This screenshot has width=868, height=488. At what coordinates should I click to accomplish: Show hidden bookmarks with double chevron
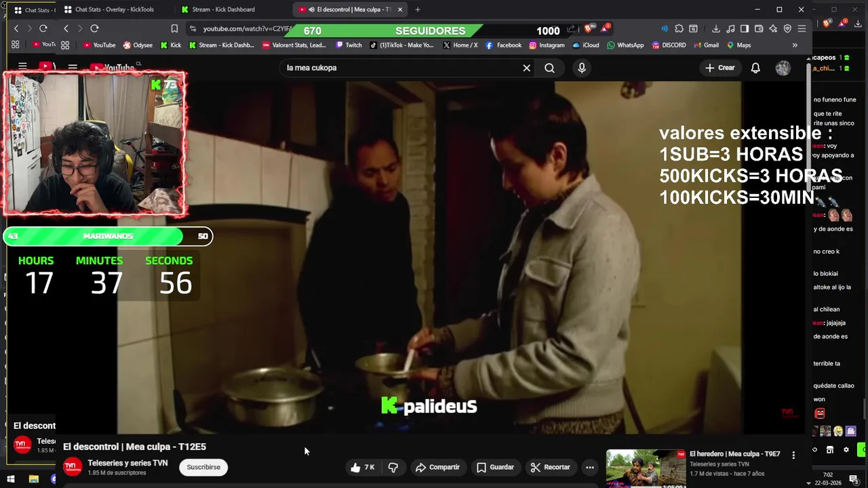[795, 45]
